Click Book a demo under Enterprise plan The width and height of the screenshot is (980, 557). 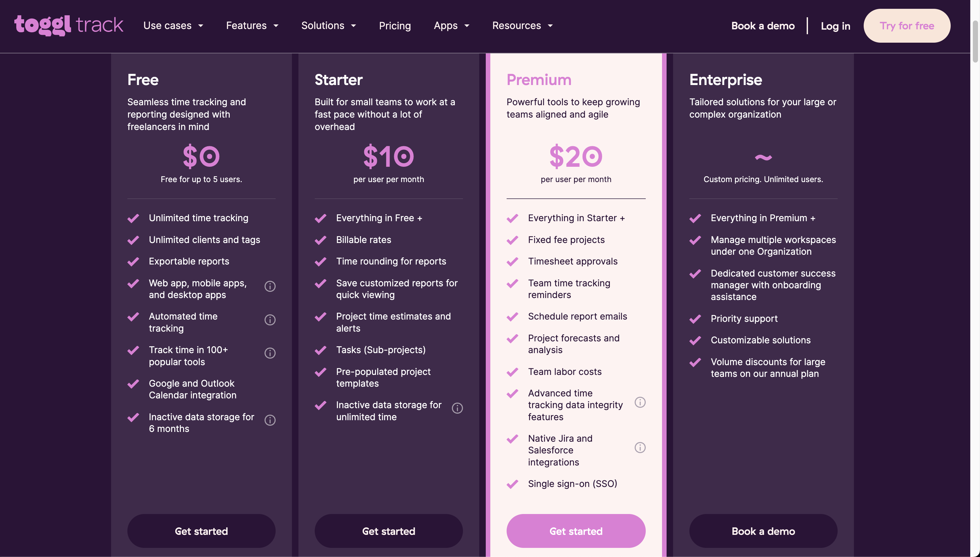pyautogui.click(x=763, y=531)
